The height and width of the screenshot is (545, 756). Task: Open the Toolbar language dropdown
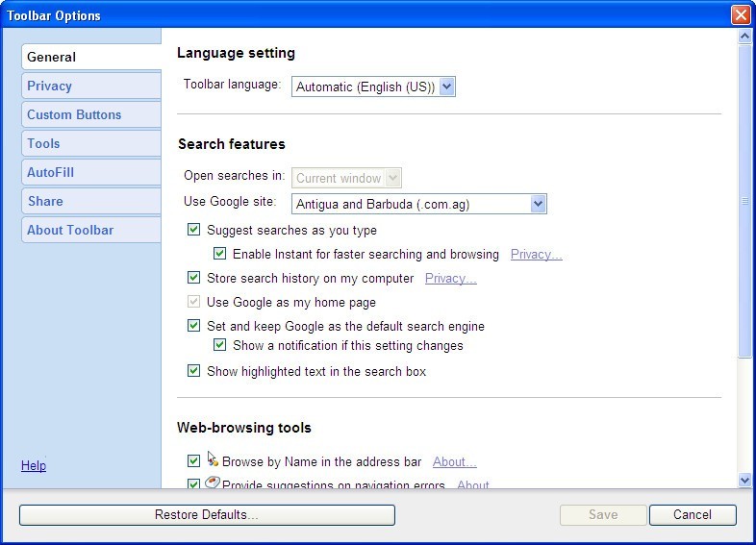[445, 87]
